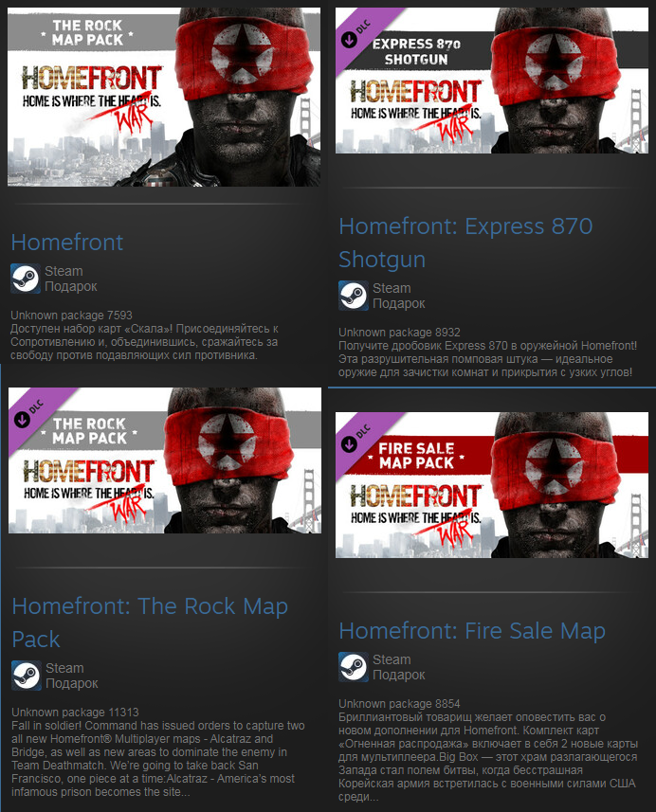Viewport: 656px width, 812px height.
Task: Click the DLC badge on The Rock Map Pack image
Action: point(28,413)
